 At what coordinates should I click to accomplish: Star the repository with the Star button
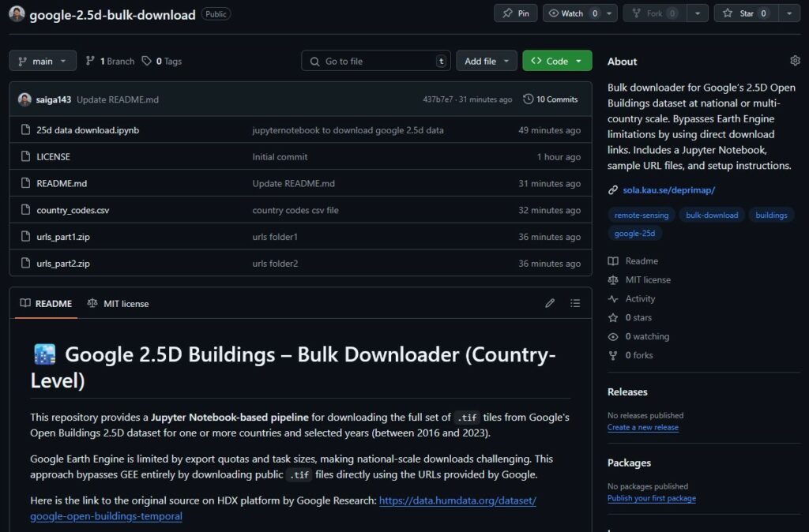tap(747, 13)
